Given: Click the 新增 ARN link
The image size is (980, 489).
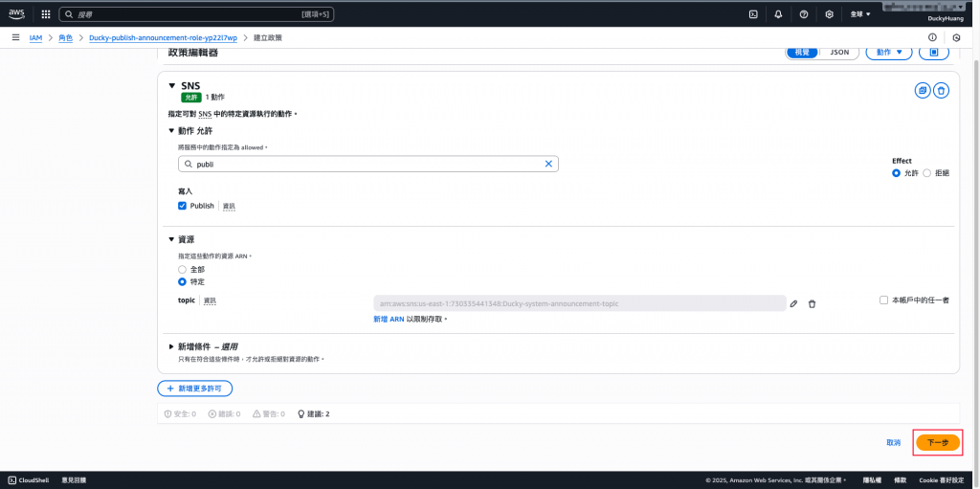Looking at the screenshot, I should (x=389, y=319).
